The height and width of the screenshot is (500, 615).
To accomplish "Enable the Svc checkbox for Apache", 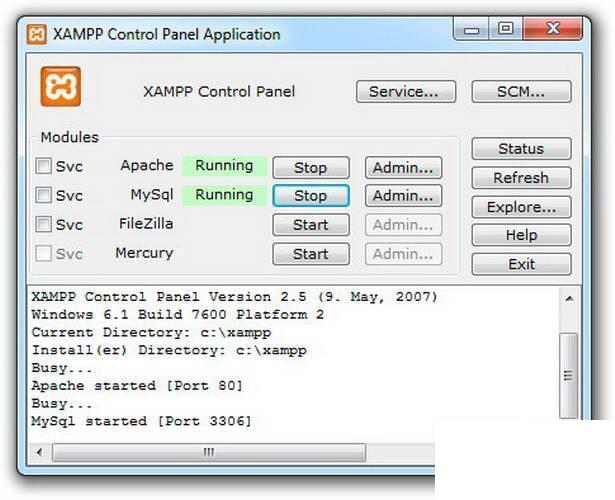I will pos(43,166).
